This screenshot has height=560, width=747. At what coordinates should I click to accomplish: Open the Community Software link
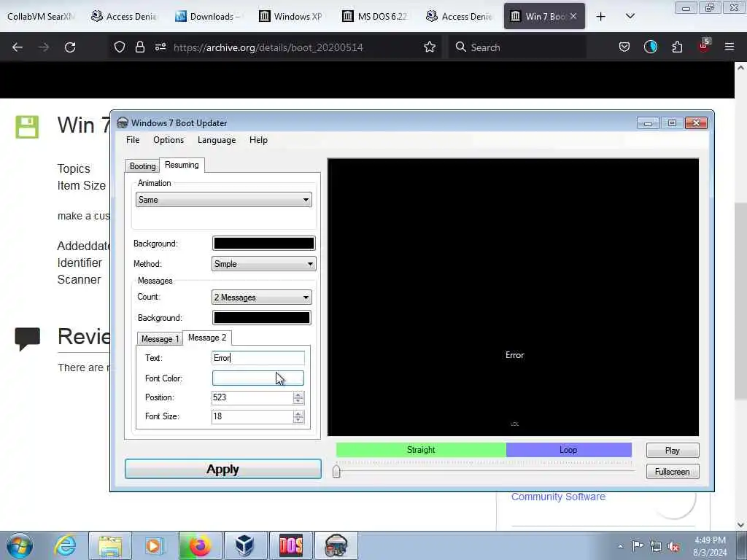(x=558, y=497)
